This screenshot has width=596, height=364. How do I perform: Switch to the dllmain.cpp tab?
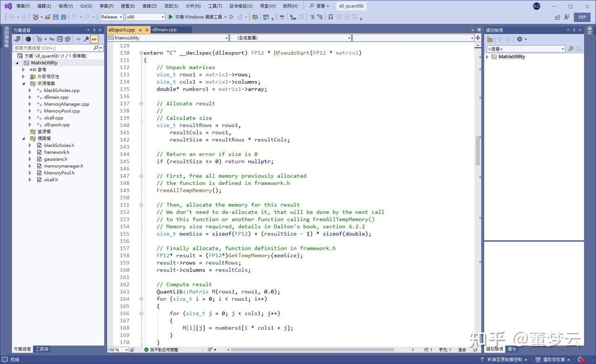click(x=164, y=30)
